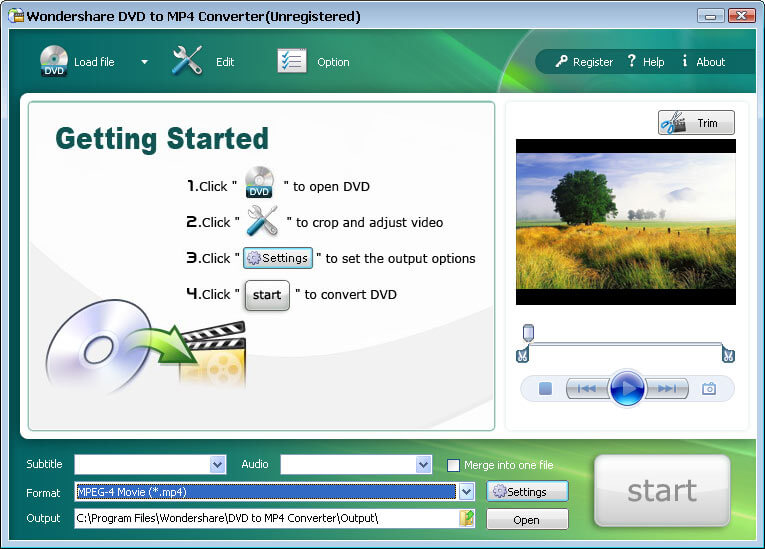Browse the output folder icon

[x=467, y=518]
